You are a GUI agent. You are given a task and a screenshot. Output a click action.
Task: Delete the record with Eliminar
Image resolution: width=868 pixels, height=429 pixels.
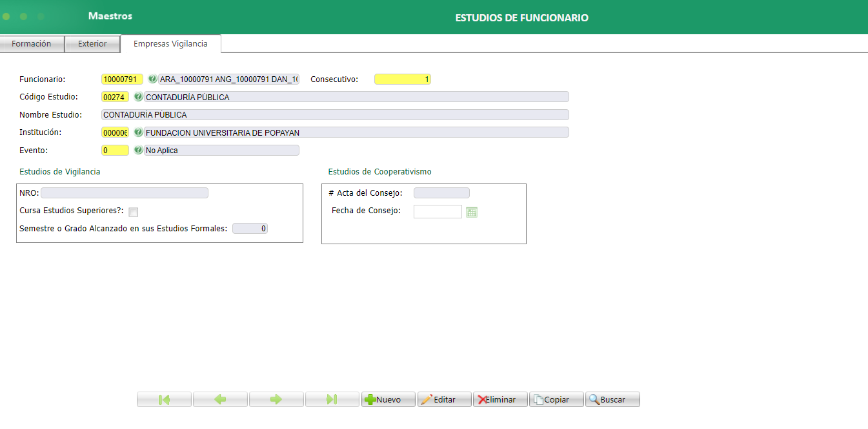(x=501, y=399)
